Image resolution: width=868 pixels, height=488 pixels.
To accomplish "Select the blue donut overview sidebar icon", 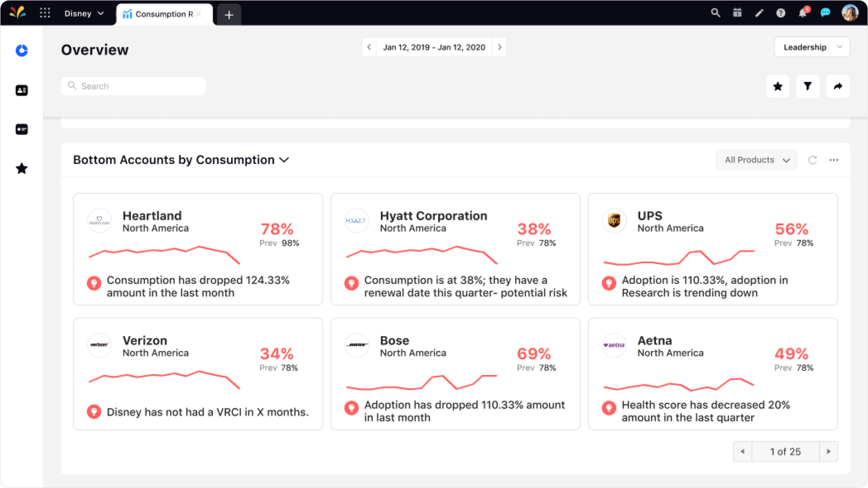I will [22, 51].
